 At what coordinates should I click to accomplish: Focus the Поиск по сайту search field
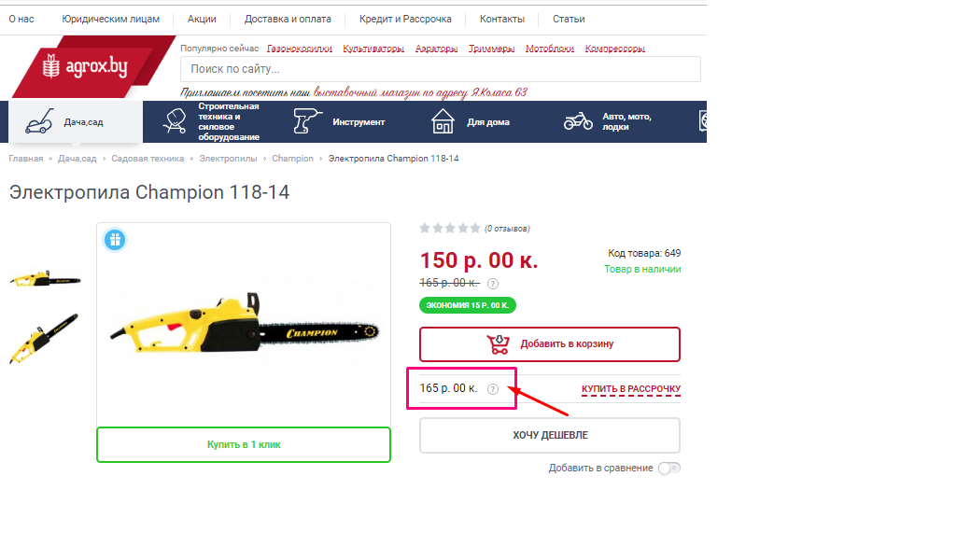click(x=441, y=69)
